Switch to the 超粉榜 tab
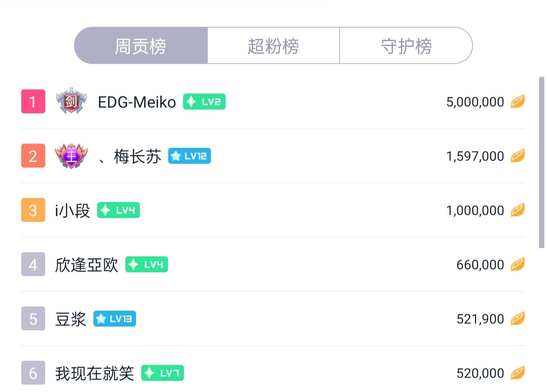547x392 pixels. (x=273, y=45)
